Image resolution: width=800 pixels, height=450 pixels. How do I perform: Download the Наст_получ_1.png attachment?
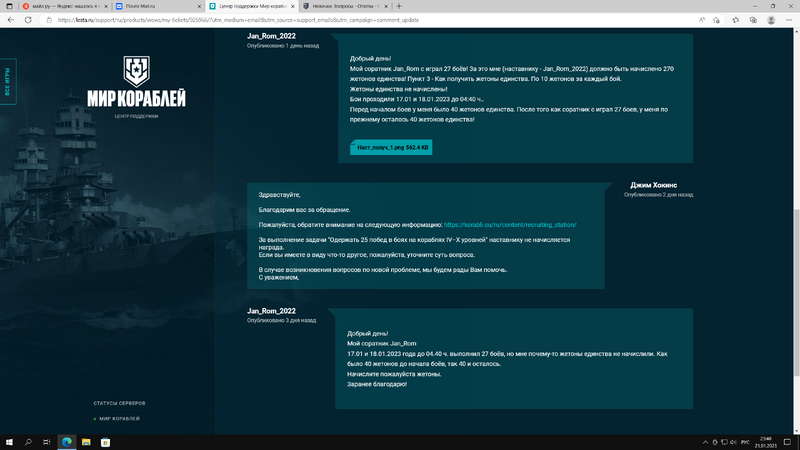[x=392, y=147]
